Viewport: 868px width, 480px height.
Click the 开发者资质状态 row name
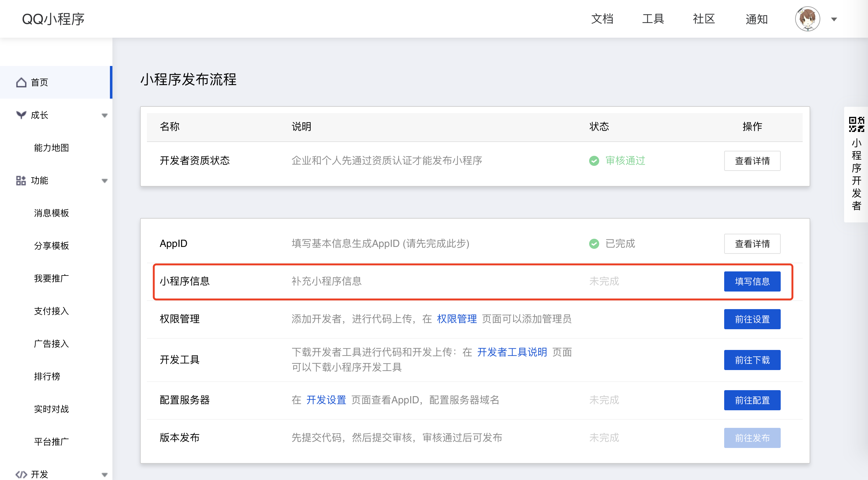coord(194,161)
